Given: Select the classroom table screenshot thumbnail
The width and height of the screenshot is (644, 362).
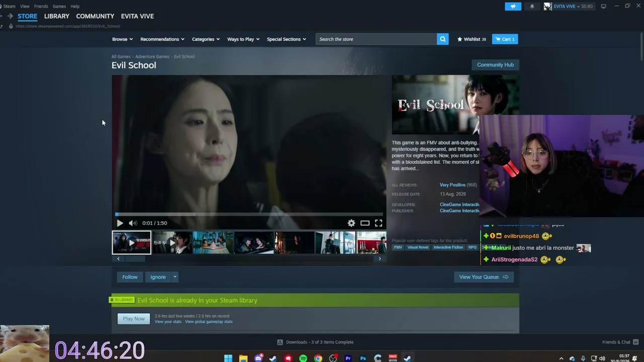Looking at the screenshot, I should pyautogui.click(x=213, y=243).
